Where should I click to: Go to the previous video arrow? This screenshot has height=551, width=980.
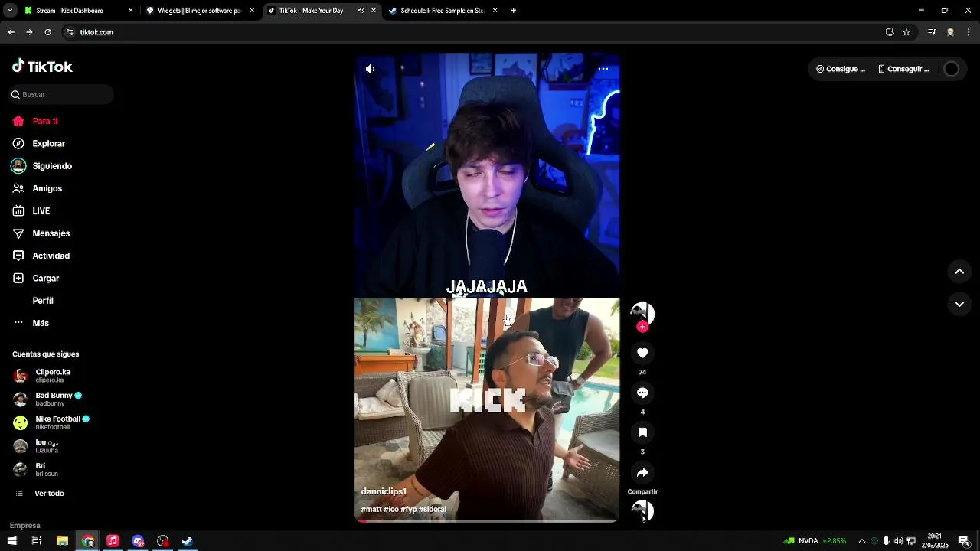[959, 272]
